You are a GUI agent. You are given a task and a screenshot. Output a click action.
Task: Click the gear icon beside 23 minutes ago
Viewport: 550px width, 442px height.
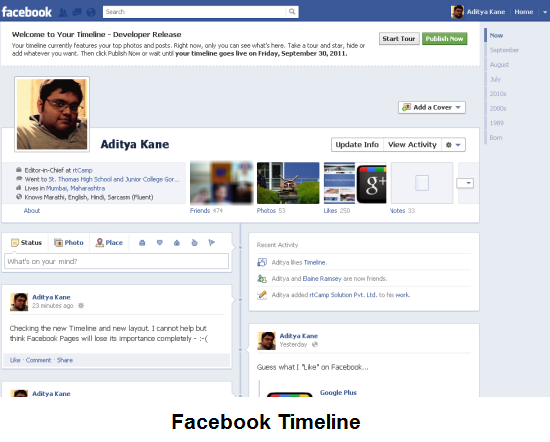(x=81, y=306)
